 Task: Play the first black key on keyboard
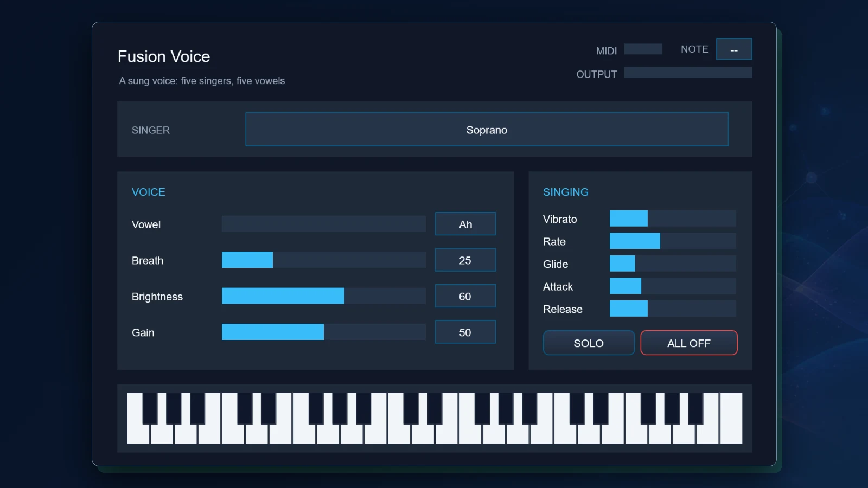coord(150,408)
